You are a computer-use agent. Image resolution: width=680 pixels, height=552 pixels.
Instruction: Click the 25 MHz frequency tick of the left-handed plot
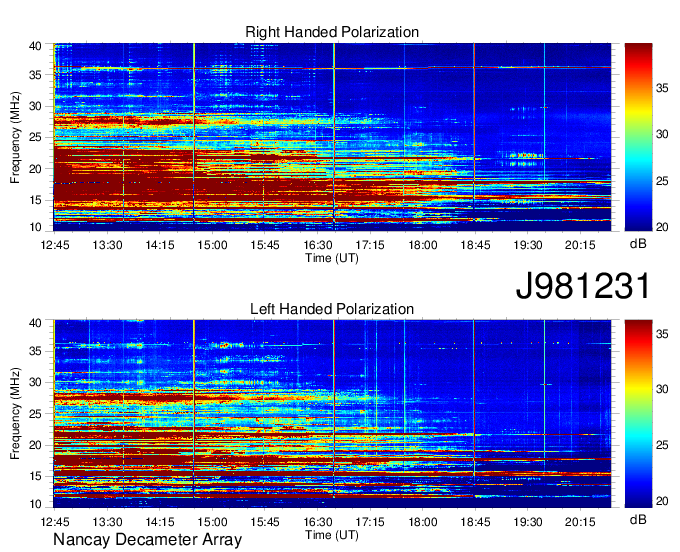pyautogui.click(x=35, y=414)
